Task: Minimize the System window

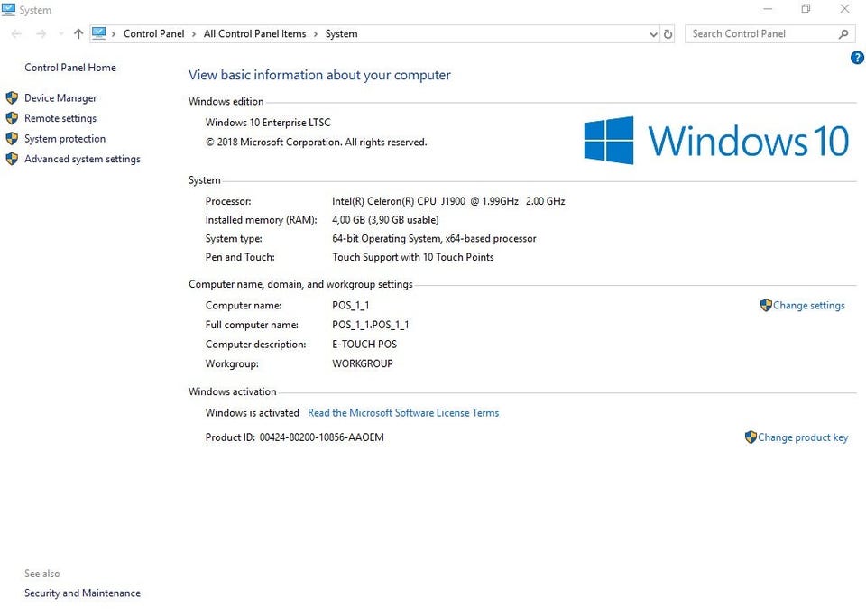Action: 768,9
